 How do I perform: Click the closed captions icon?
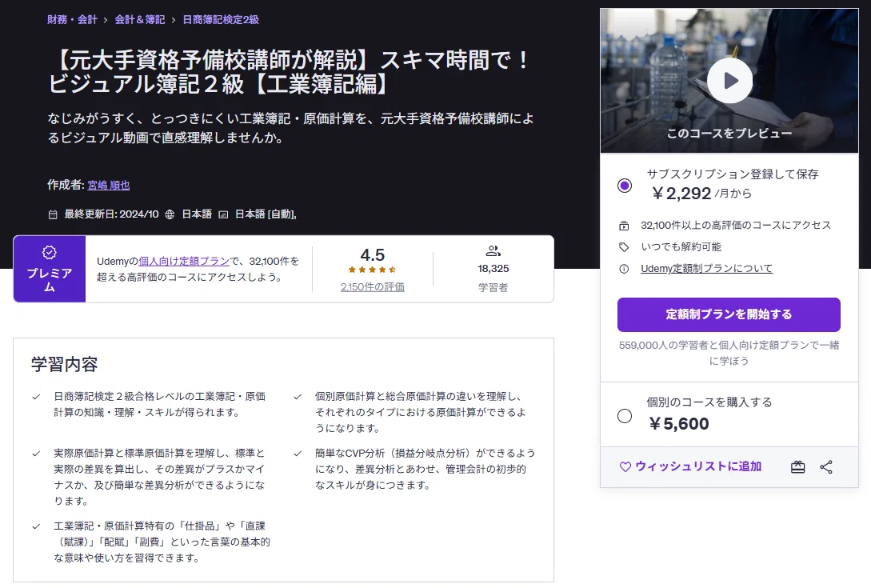(223, 214)
